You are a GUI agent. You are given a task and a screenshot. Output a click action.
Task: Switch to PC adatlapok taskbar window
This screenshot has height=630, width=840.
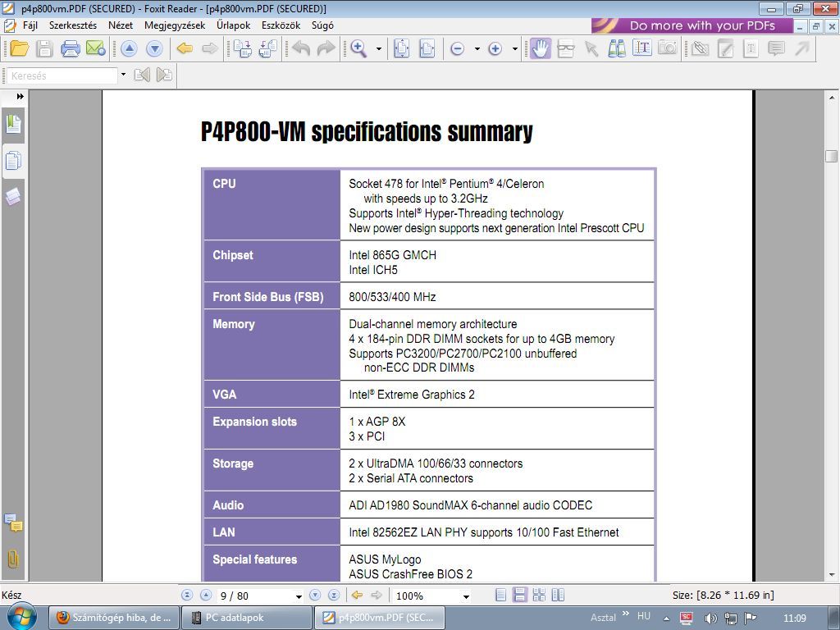[x=246, y=618]
